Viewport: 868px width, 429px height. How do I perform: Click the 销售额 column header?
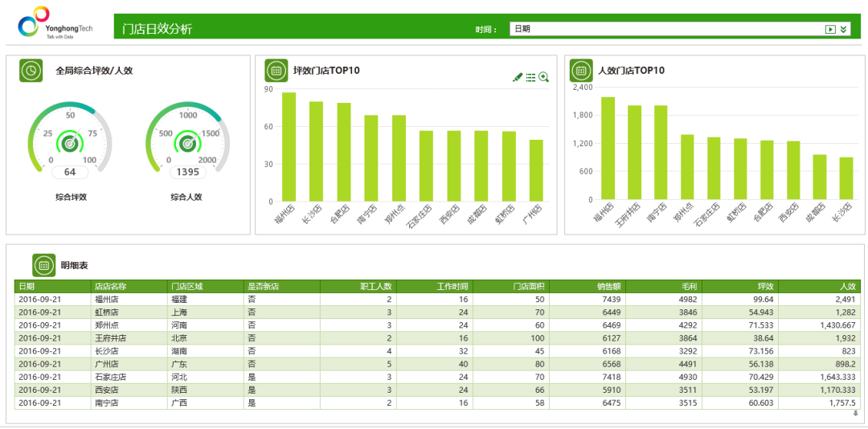point(588,286)
